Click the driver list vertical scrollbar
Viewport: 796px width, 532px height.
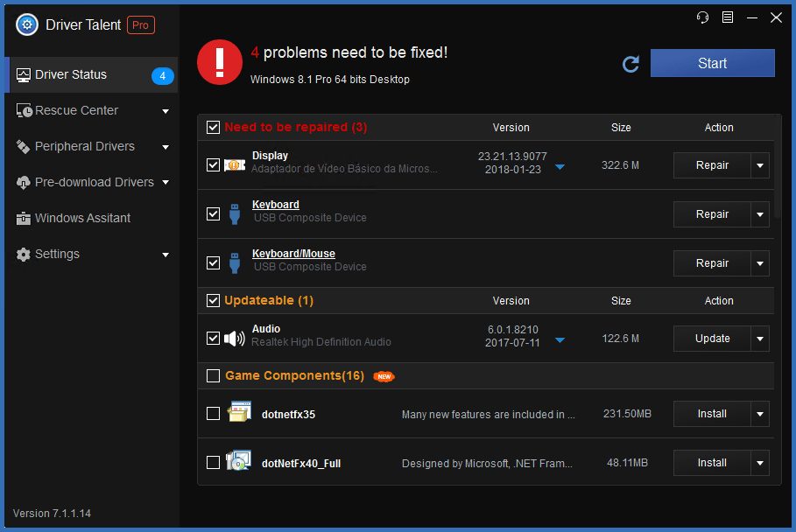coord(778,167)
